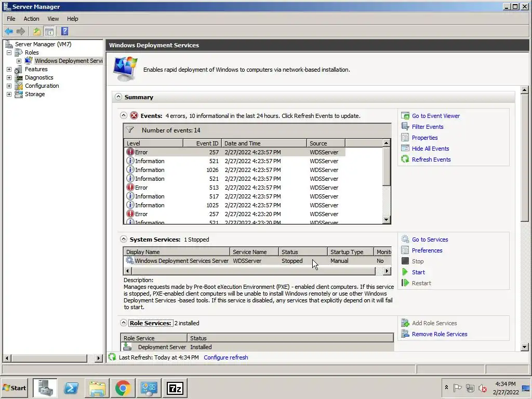
Task: Click the Configure refresh link
Action: coord(225,357)
